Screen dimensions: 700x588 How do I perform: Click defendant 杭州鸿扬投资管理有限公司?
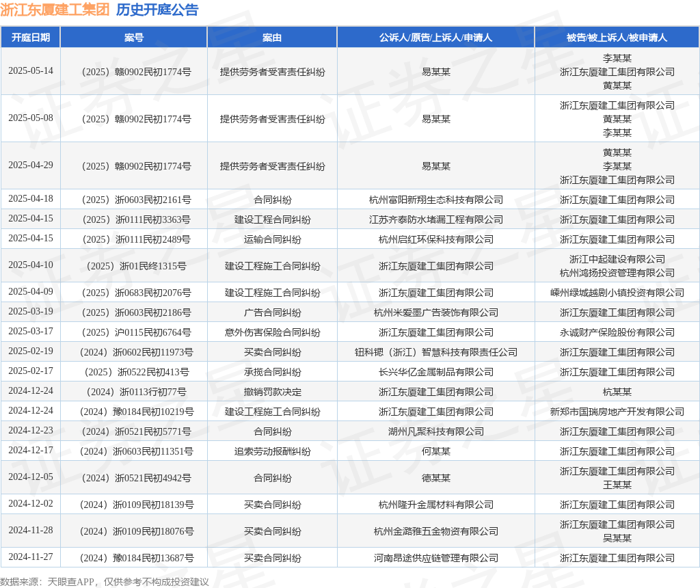617,273
